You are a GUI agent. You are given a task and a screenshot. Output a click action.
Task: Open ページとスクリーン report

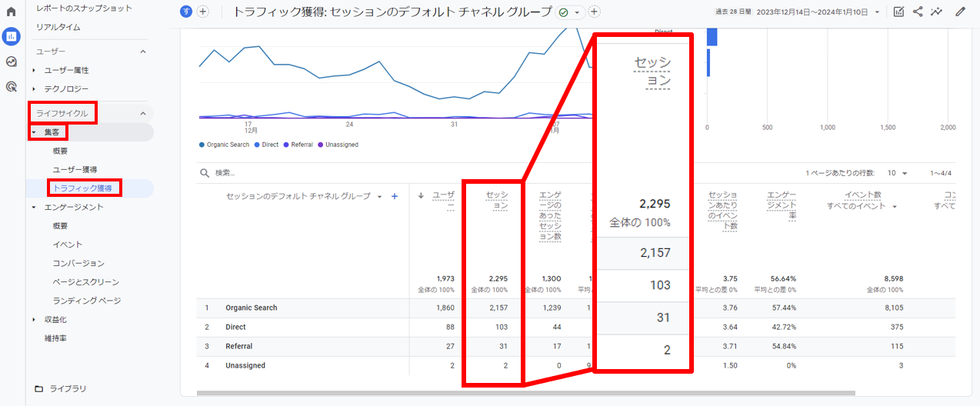click(x=85, y=282)
